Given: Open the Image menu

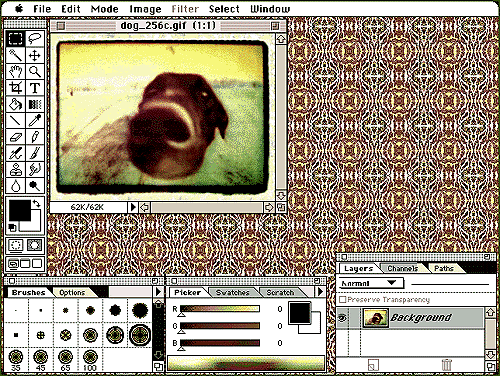Looking at the screenshot, I should (145, 9).
